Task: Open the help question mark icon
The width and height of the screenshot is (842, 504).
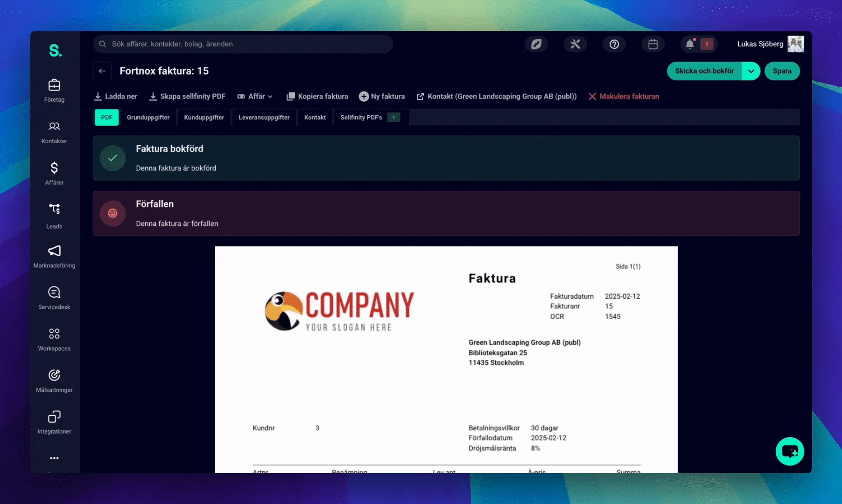Action: coord(614,44)
